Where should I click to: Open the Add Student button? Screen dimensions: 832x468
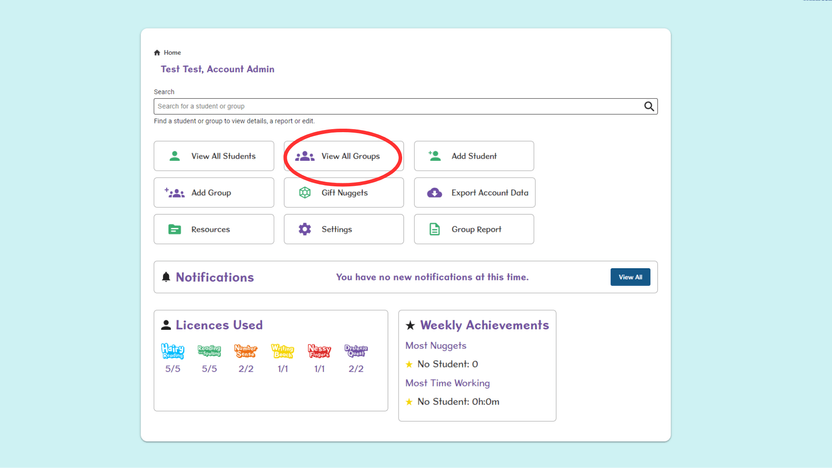(474, 156)
